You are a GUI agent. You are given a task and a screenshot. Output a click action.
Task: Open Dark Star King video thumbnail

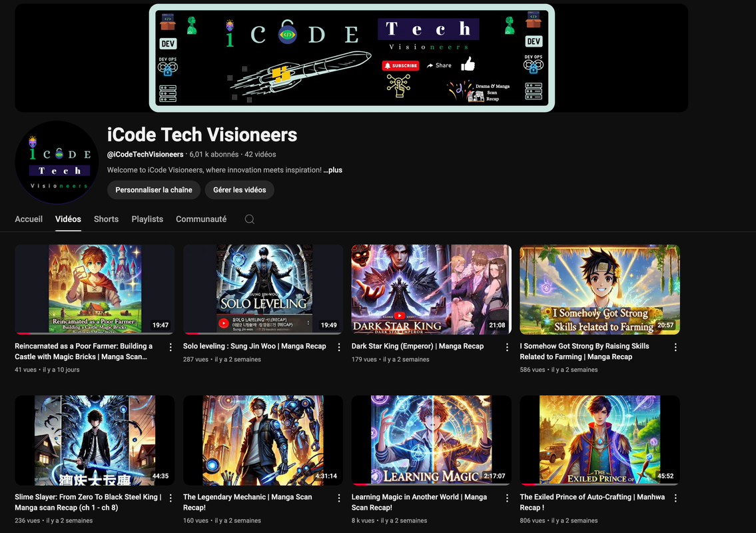[x=431, y=289]
